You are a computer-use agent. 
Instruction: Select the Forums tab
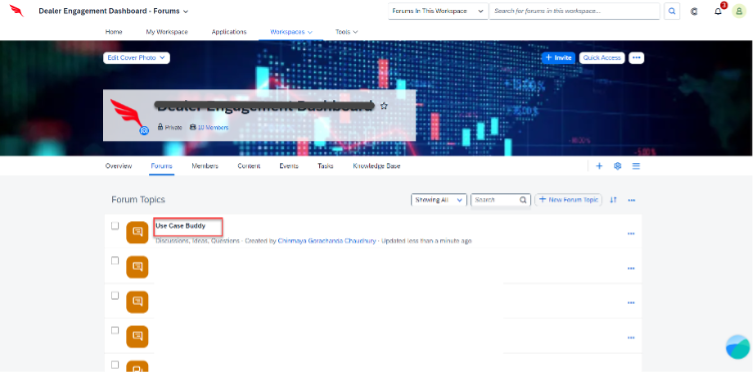tap(162, 166)
